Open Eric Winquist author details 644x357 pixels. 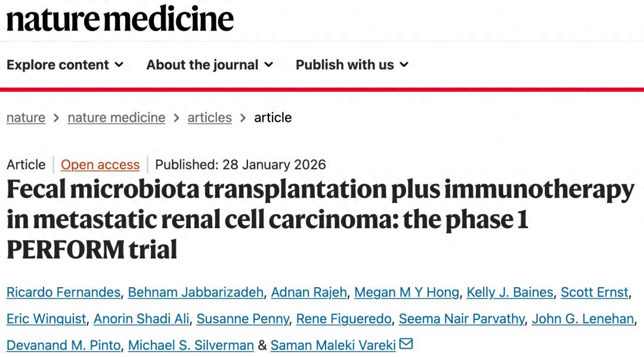tap(47, 319)
